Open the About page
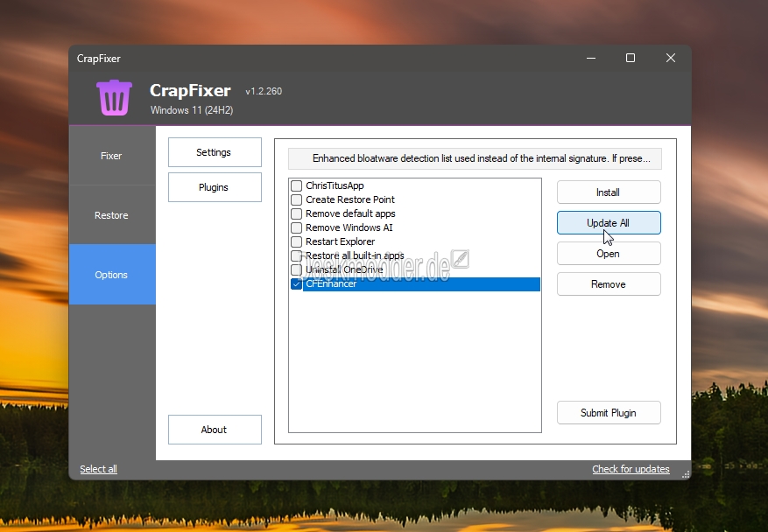768x532 pixels. point(215,430)
